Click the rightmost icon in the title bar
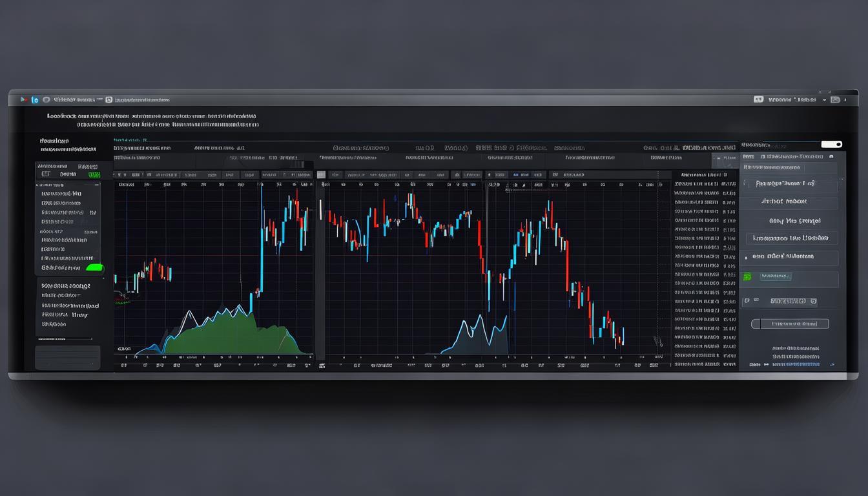Image resolution: width=868 pixels, height=496 pixels. 835,99
